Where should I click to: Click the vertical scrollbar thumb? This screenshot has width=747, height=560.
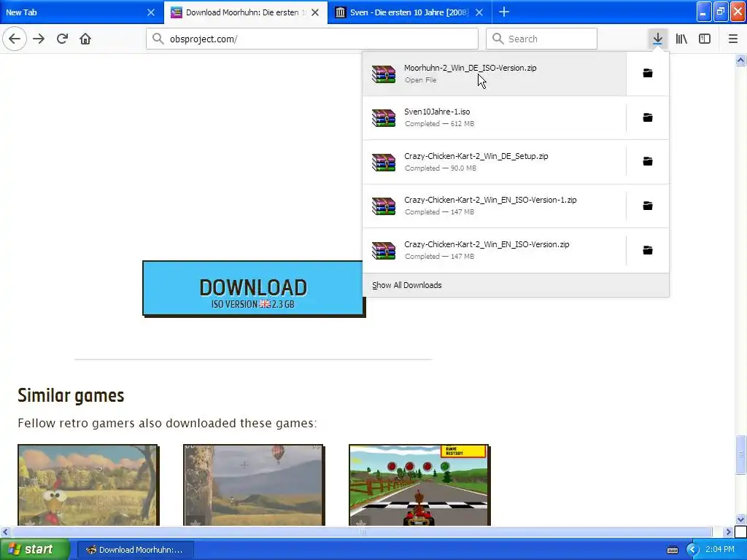tap(740, 455)
